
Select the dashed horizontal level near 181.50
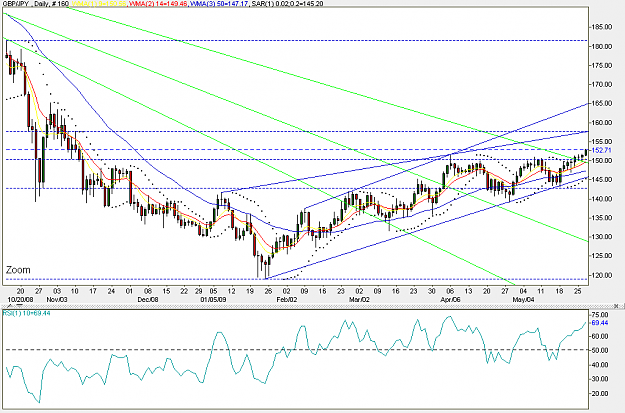tap(296, 41)
